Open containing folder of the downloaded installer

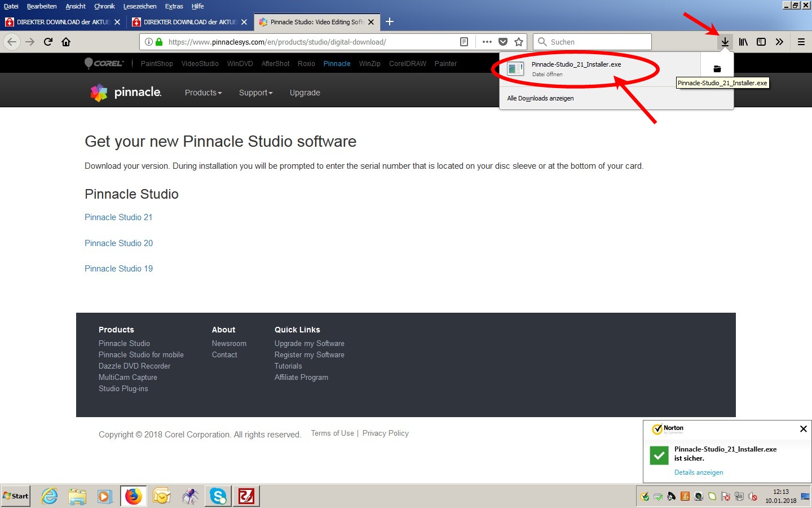(717, 69)
